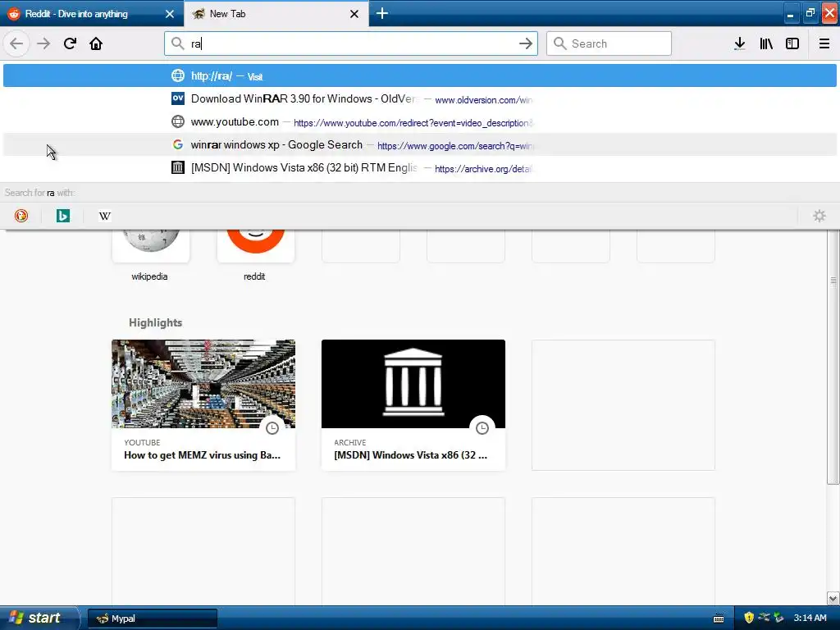Pick the MSDN Windows Vista x86 suggestion

(x=419, y=167)
